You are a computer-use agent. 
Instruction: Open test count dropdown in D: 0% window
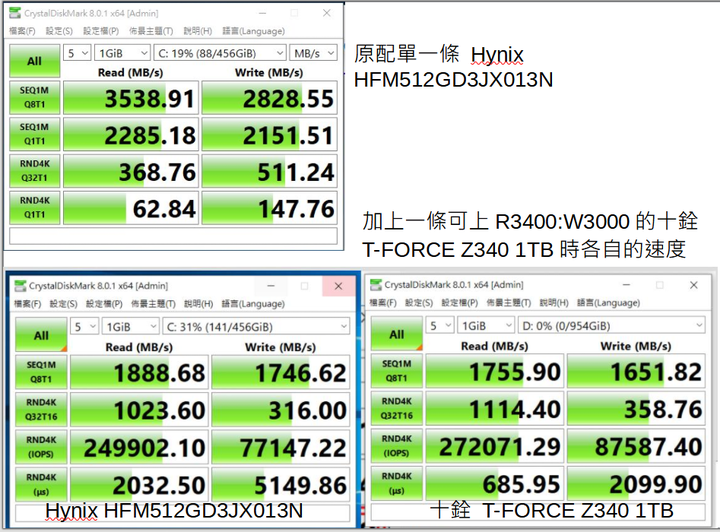click(x=440, y=326)
